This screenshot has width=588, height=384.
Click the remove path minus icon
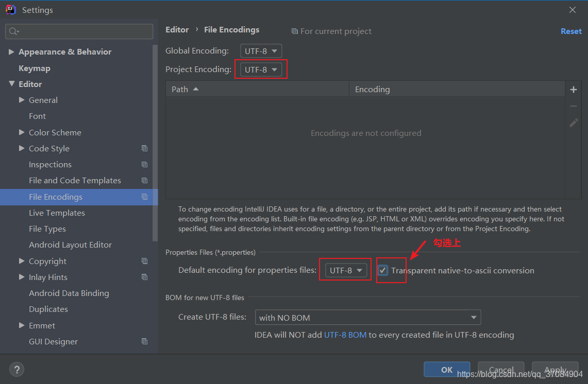click(574, 106)
